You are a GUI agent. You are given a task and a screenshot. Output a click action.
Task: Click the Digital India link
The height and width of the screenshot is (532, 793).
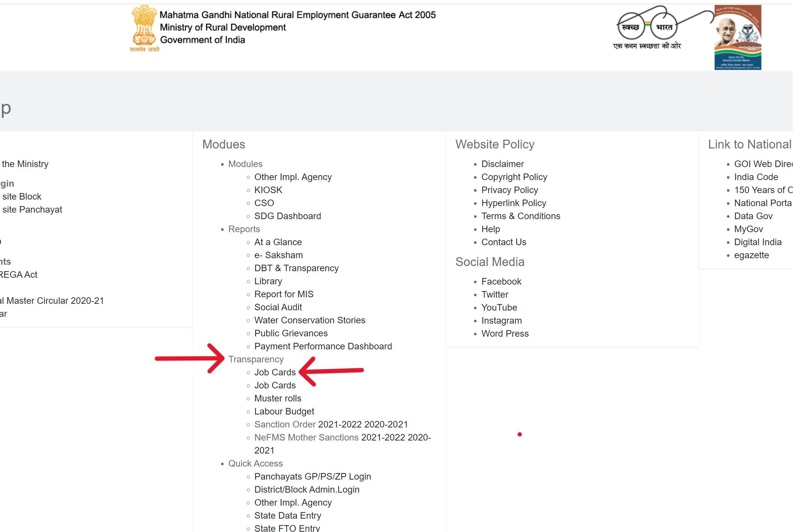758,242
